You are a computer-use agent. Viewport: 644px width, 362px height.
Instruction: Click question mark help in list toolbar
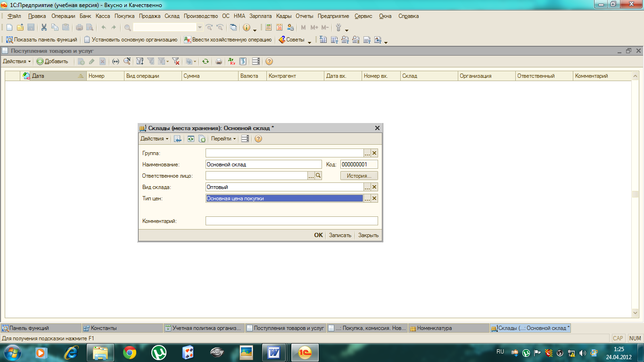(x=269, y=61)
